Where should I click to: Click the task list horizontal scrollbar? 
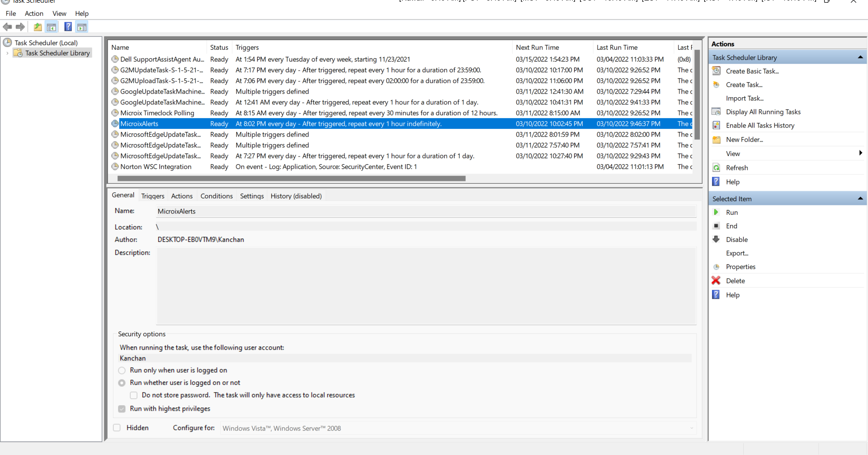coord(291,179)
